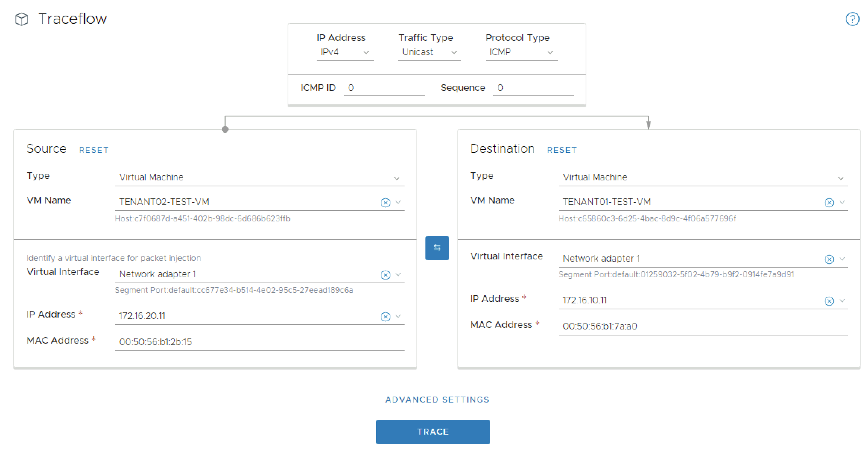Clear the destination Network adapter 1 selection

(829, 259)
